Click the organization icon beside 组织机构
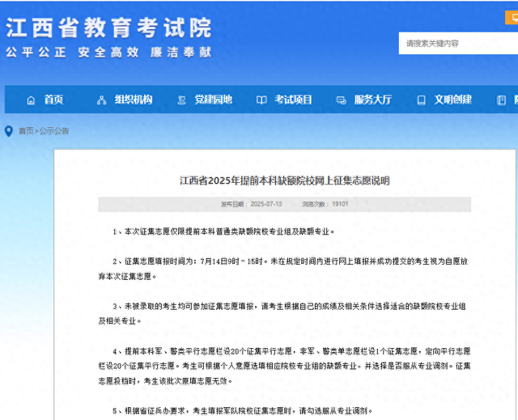This screenshot has width=518, height=420. point(101,100)
